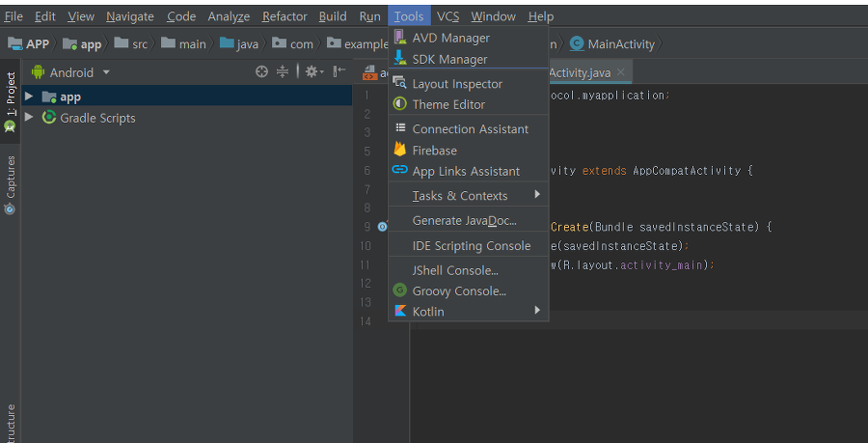Open the Edit menu
This screenshot has width=868, height=443.
pos(44,16)
